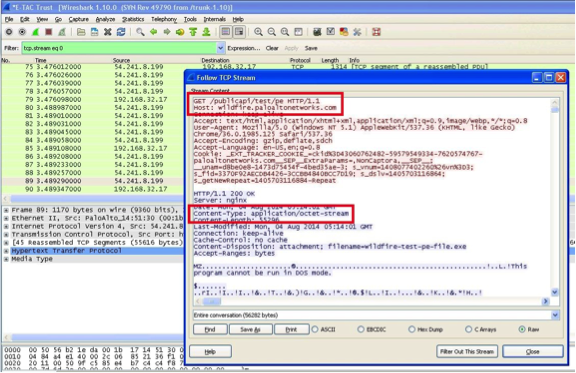Image resolution: width=576 pixels, height=373 pixels.
Task: Expand Hypertext Transfer Protocol node
Action: [6, 251]
